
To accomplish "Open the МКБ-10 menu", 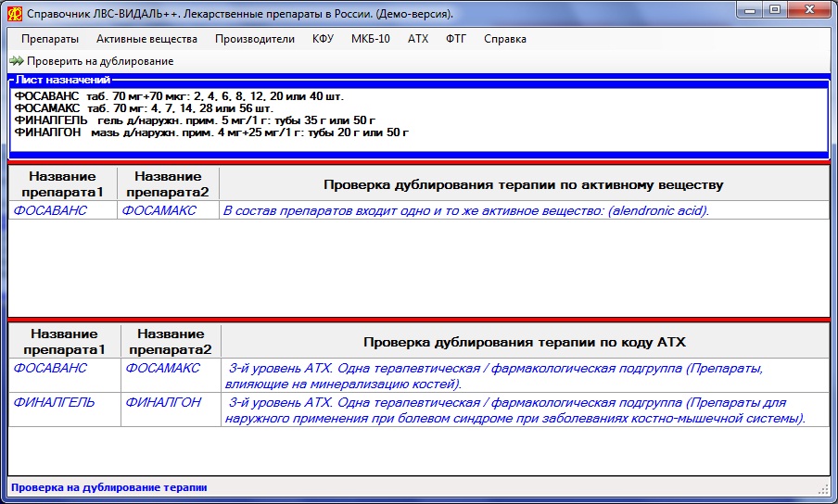I will 371,39.
